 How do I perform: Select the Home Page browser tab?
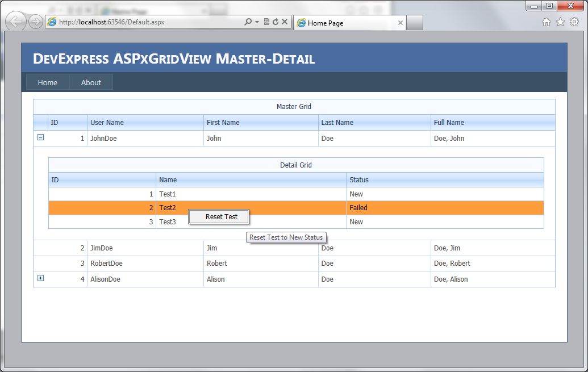tap(350, 23)
